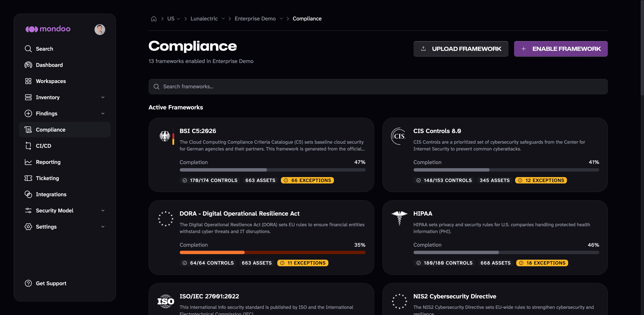
Task: Click the 18 Exceptions badge
Action: (542, 263)
